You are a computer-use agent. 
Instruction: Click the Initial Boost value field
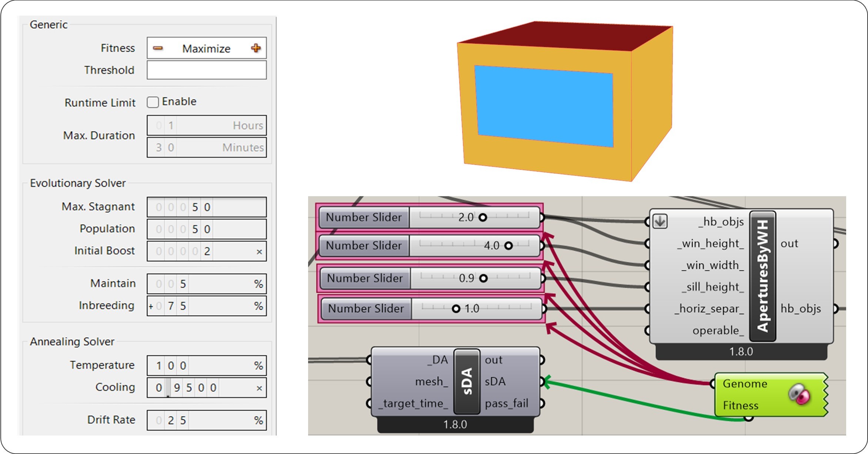(x=207, y=251)
